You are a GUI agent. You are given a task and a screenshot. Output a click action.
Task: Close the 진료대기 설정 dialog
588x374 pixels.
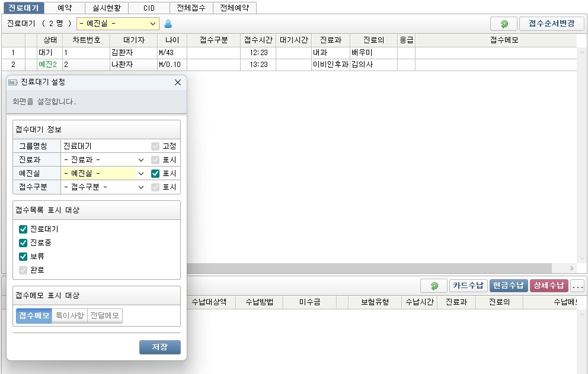(177, 82)
